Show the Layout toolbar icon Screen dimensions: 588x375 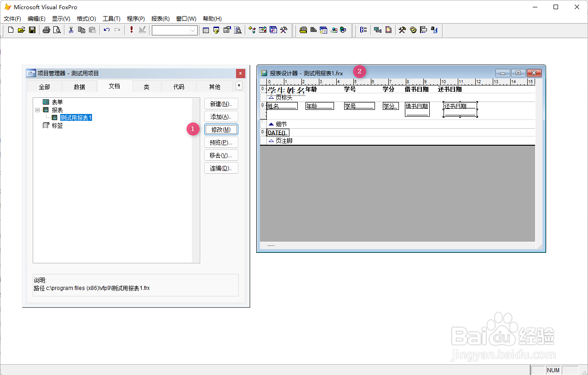point(423,30)
